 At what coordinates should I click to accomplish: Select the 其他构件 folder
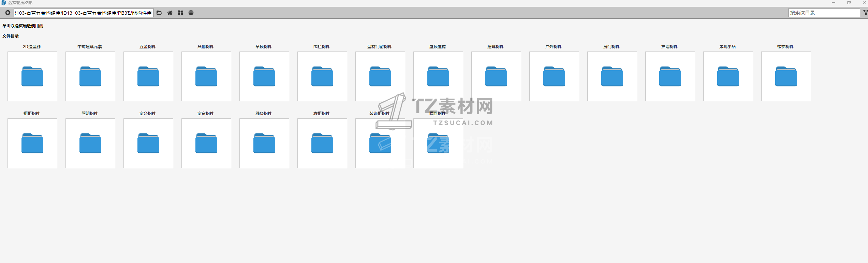(x=206, y=76)
